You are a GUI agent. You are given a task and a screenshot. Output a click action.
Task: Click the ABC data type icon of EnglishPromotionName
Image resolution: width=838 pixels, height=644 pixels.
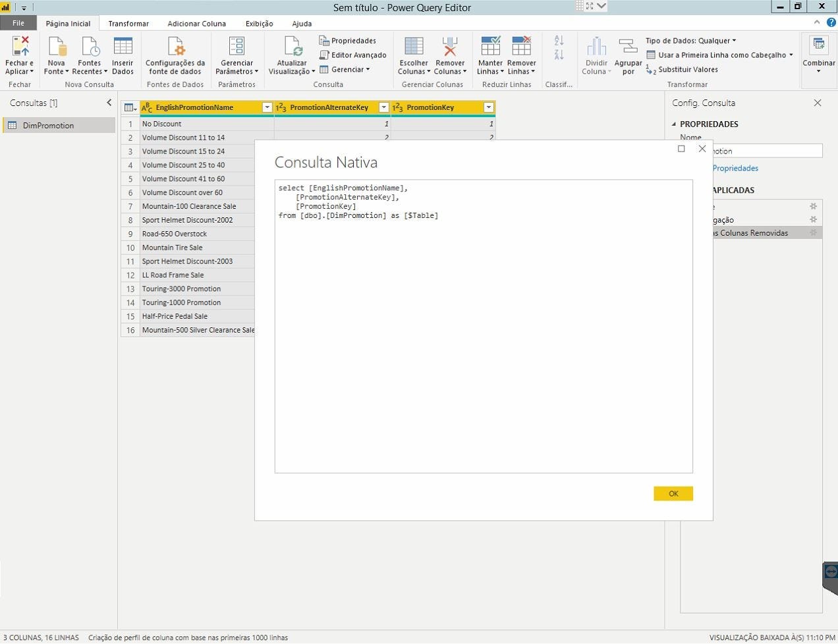coord(147,107)
